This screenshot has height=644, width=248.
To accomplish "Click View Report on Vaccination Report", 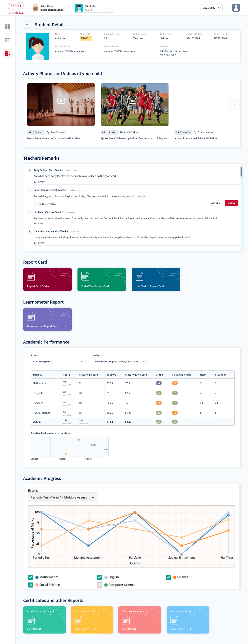I will tap(181, 629).
